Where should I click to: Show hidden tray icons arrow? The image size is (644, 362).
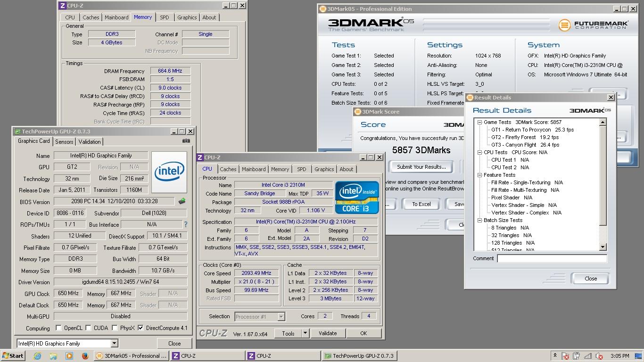555,356
